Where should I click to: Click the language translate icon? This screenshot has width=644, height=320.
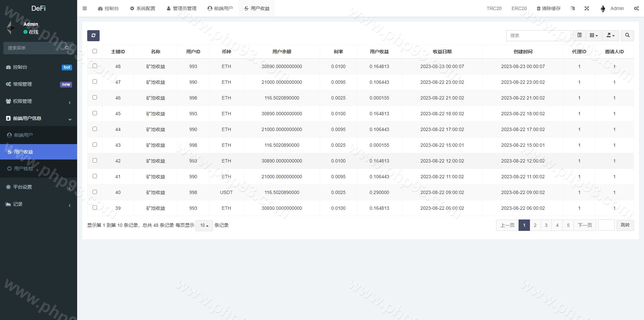[x=573, y=8]
